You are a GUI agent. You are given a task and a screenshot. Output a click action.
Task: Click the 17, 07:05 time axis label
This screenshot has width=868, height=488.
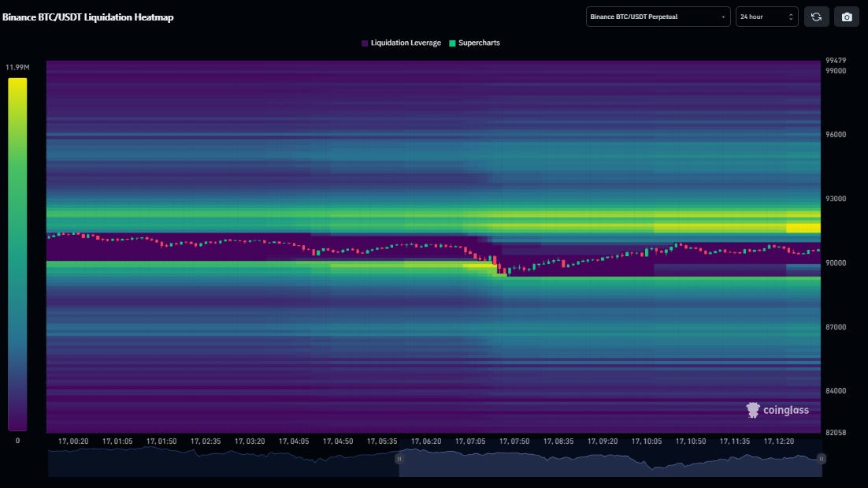[x=470, y=441]
